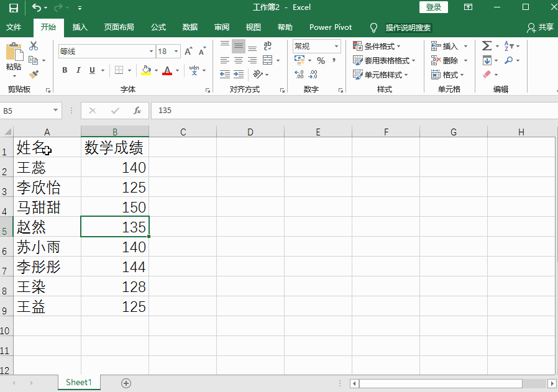The image size is (558, 392).
Task: Click the 登录 sign-in button
Action: pos(434,7)
